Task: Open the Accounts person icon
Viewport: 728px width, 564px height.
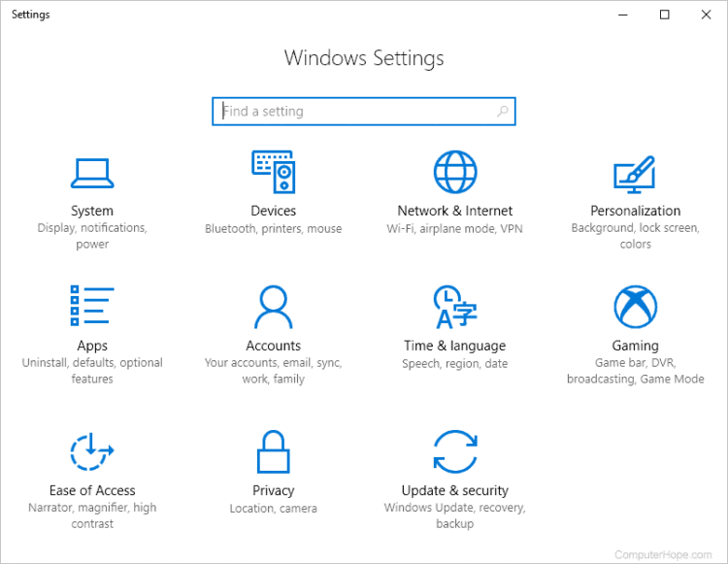Action: pos(274,307)
